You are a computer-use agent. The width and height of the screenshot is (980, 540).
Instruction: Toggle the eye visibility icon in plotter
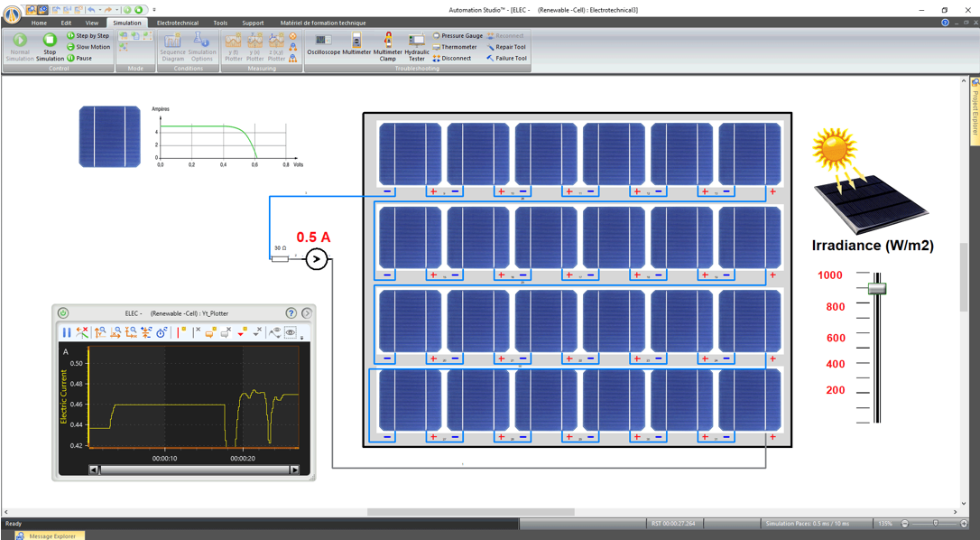[291, 332]
